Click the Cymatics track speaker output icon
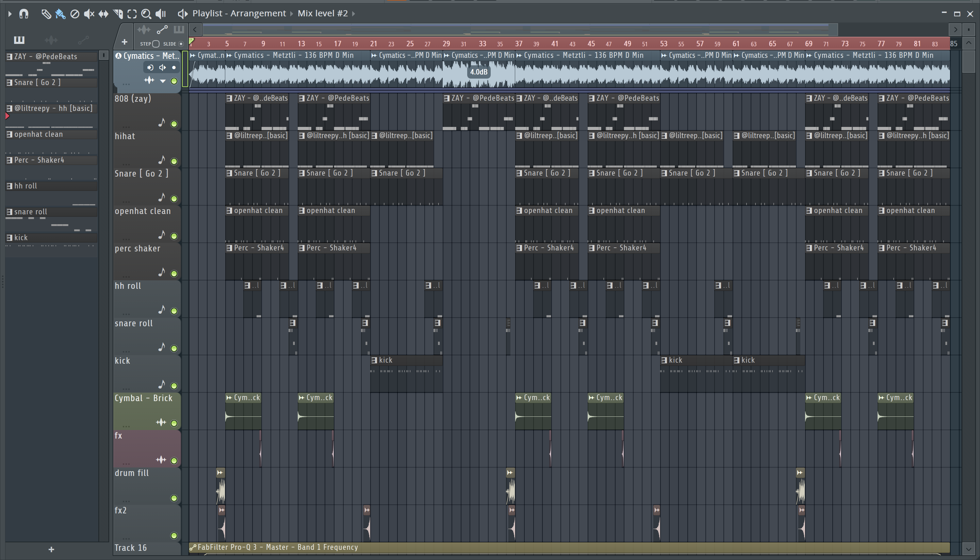 [x=162, y=68]
